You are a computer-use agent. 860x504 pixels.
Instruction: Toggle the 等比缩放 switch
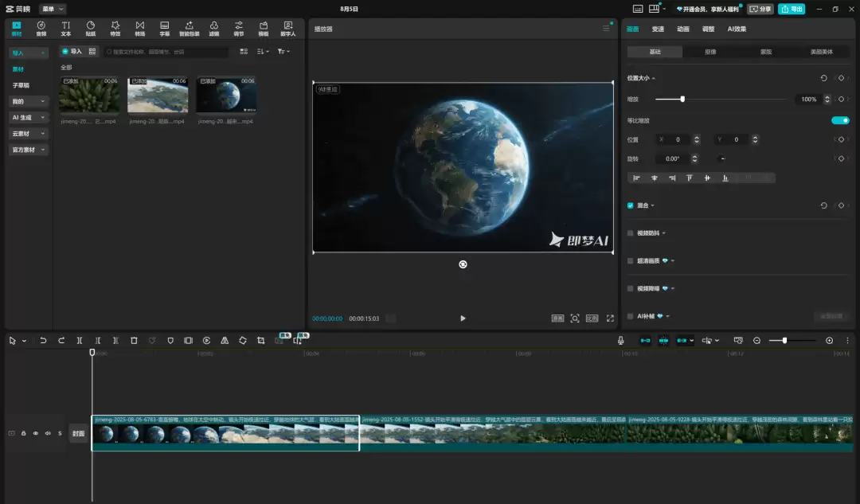[x=840, y=121]
